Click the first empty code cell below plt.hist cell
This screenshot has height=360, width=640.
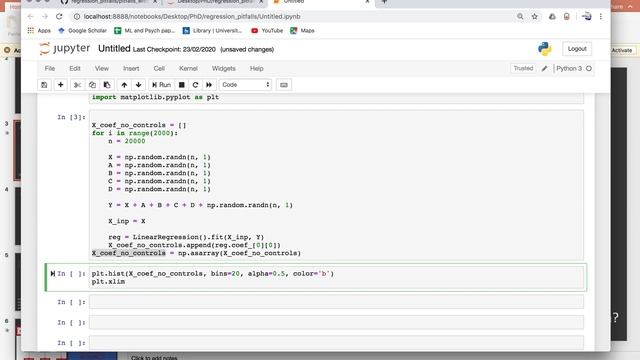point(337,302)
